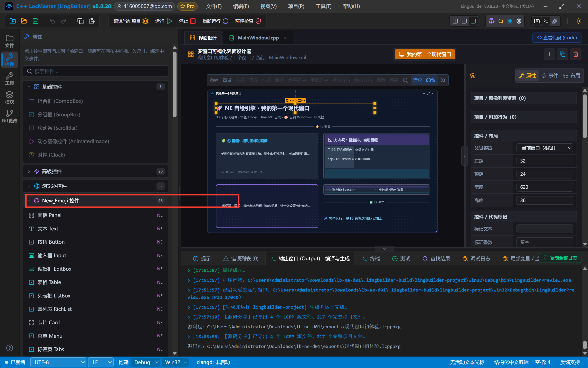Image resolution: width=588 pixels, height=368 pixels.
Task: Switch to split-row layout view
Action: pyautogui.click(x=464, y=21)
